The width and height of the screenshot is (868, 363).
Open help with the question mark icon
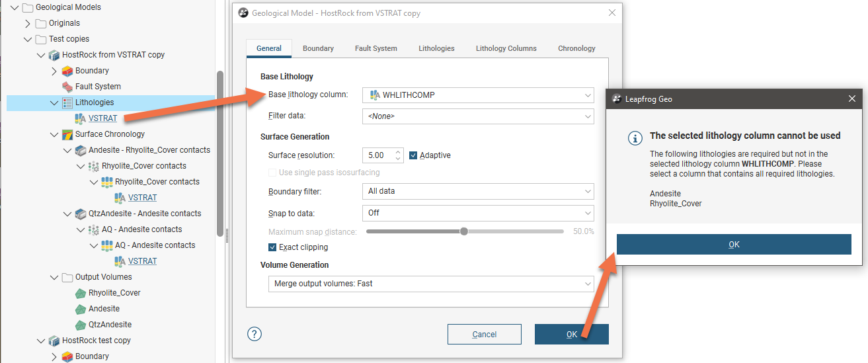click(x=255, y=334)
